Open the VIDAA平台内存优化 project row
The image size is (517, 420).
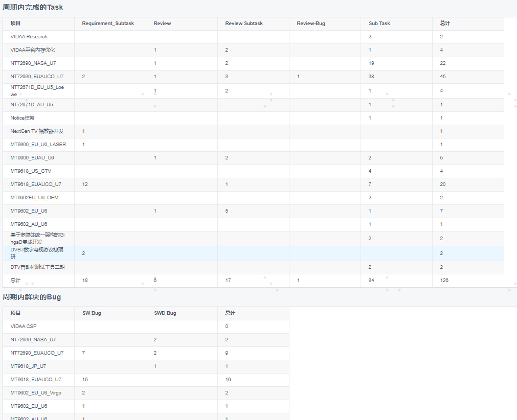[33, 50]
